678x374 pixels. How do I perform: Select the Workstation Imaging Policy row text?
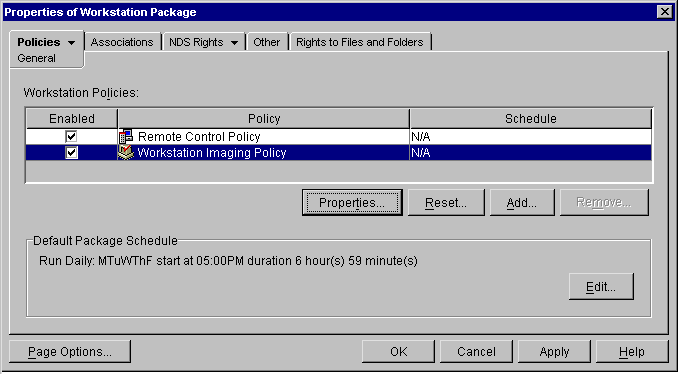[211, 153]
